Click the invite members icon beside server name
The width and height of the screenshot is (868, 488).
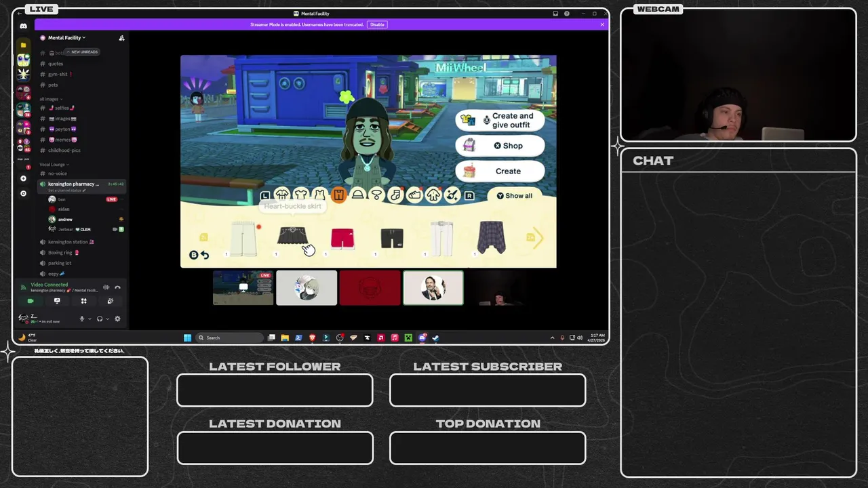(121, 38)
